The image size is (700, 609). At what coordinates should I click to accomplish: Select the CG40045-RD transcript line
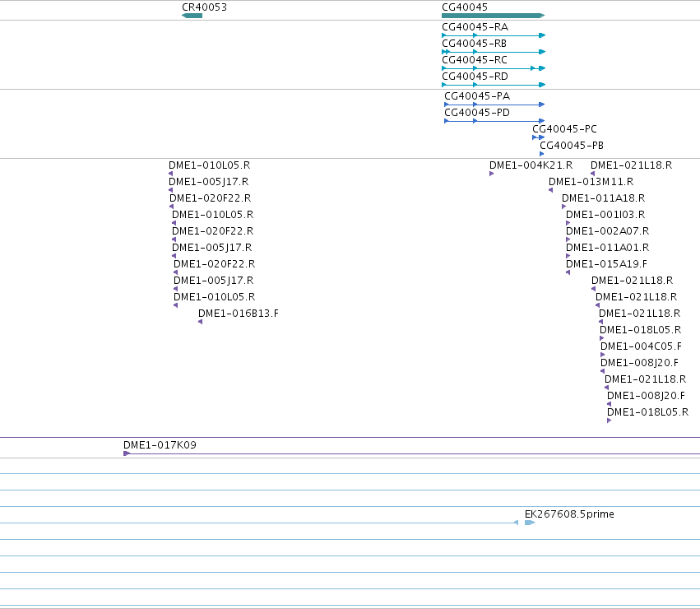(x=494, y=85)
